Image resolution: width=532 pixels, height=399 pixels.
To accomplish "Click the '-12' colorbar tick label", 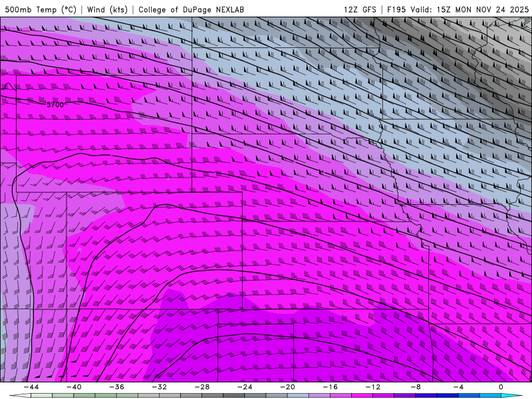I will [373, 387].
